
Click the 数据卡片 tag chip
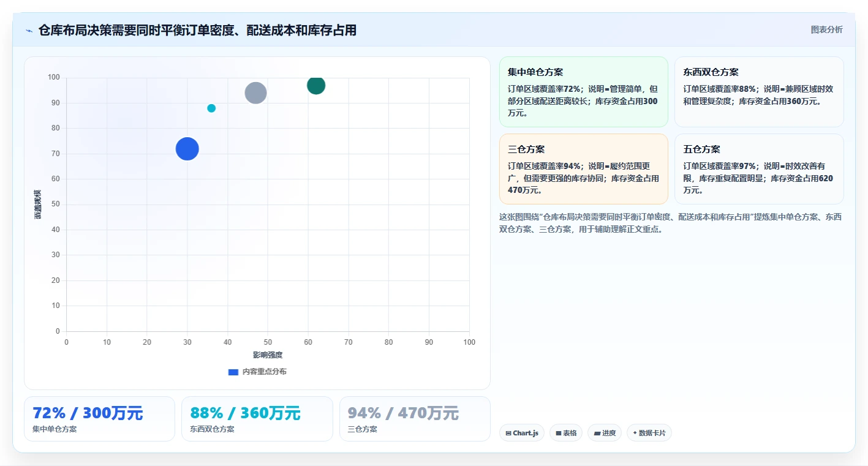pos(649,433)
